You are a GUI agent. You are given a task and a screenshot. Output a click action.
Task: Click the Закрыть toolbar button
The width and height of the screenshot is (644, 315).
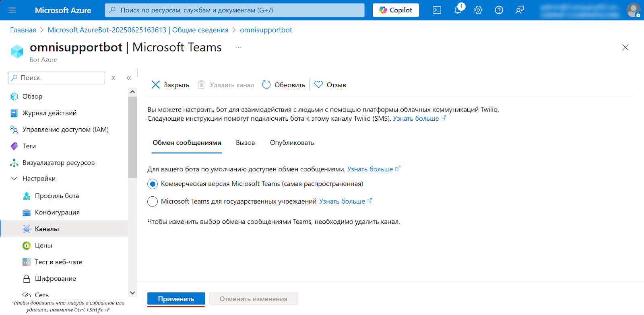coord(170,85)
